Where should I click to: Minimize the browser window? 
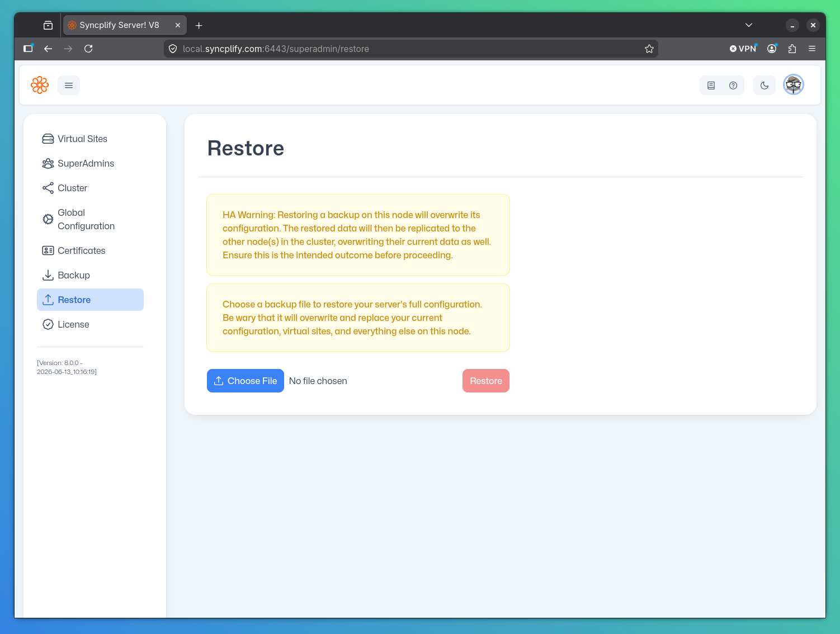coord(792,25)
